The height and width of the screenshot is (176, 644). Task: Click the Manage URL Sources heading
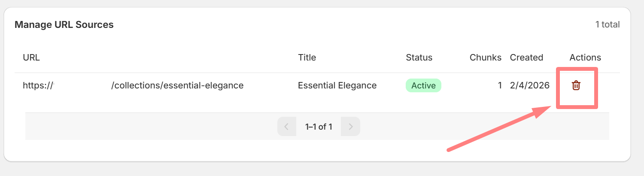(64, 25)
